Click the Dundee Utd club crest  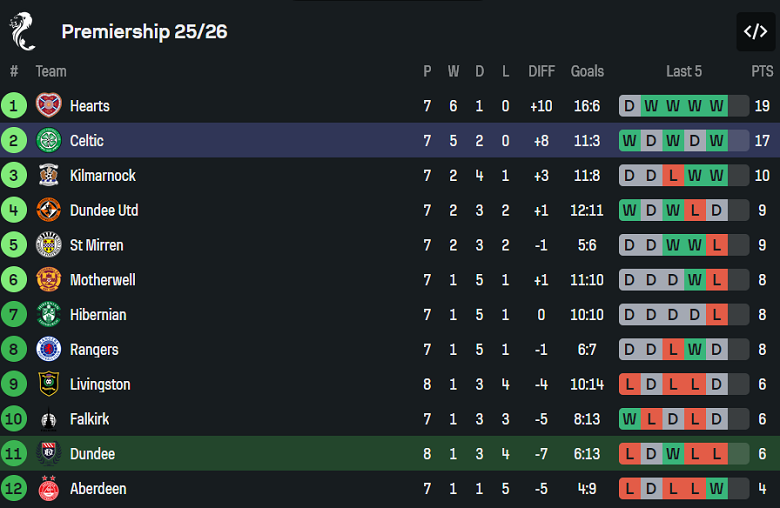click(x=49, y=210)
